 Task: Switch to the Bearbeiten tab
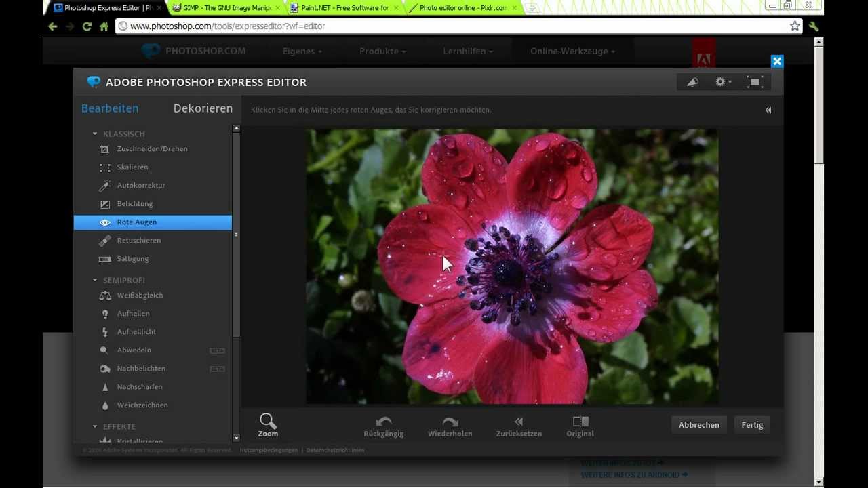coord(110,108)
